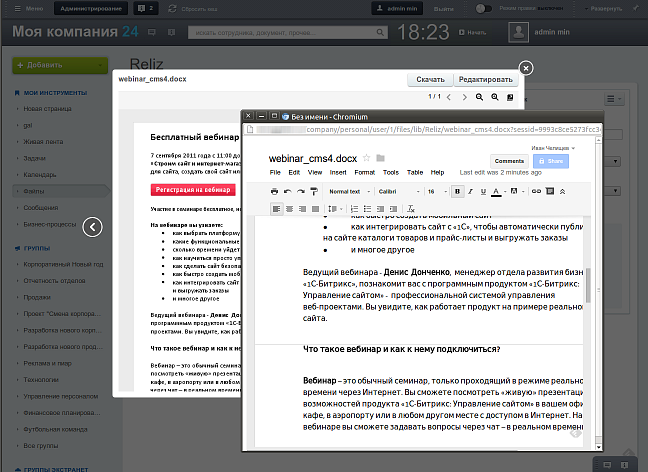Toggle Italic formatting in toolbar
Image resolution: width=648 pixels, height=472 pixels.
[x=471, y=191]
